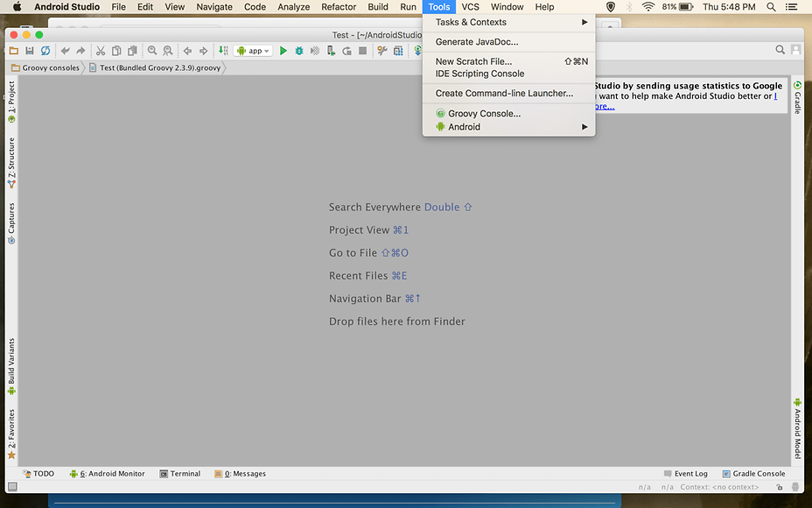Select New Scratch File... menu item

pyautogui.click(x=509, y=61)
